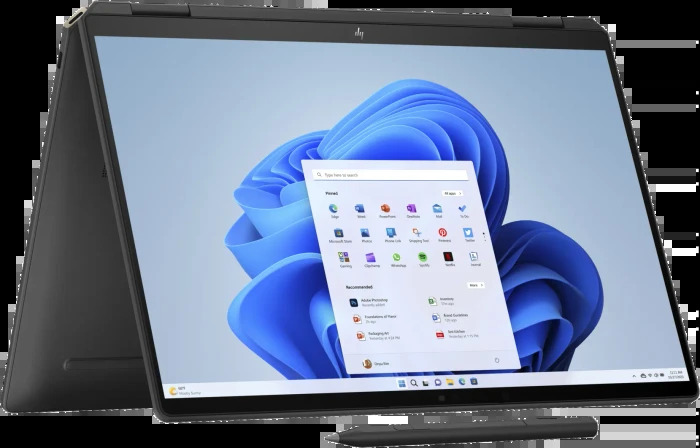
Task: Launch Word from the pinned apps
Action: tap(359, 209)
